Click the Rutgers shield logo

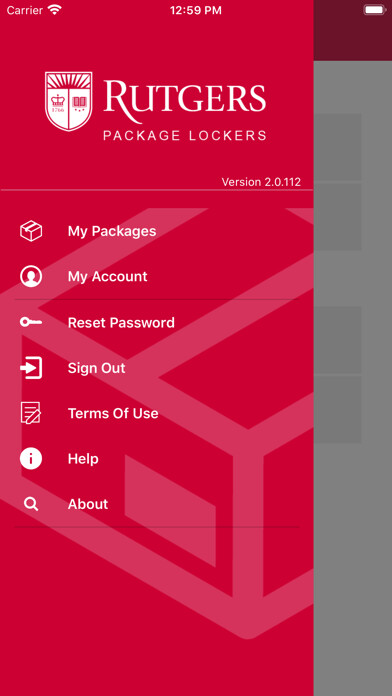coord(69,101)
